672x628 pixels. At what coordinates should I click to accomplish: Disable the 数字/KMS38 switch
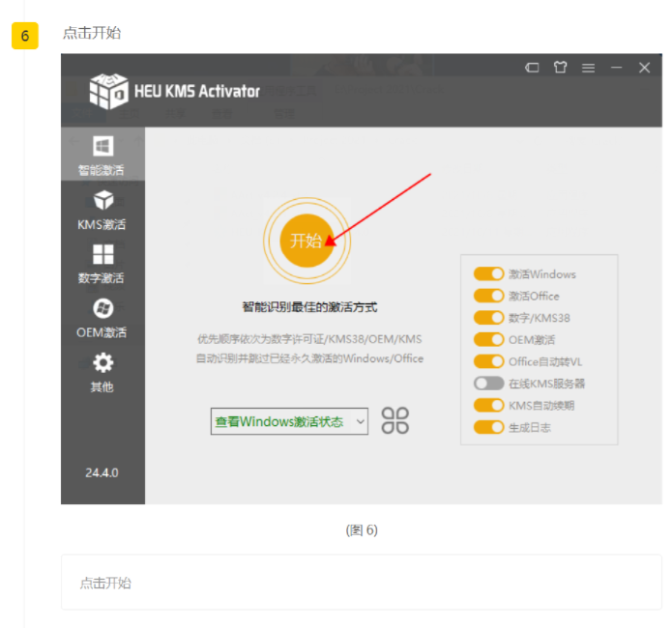[488, 318]
